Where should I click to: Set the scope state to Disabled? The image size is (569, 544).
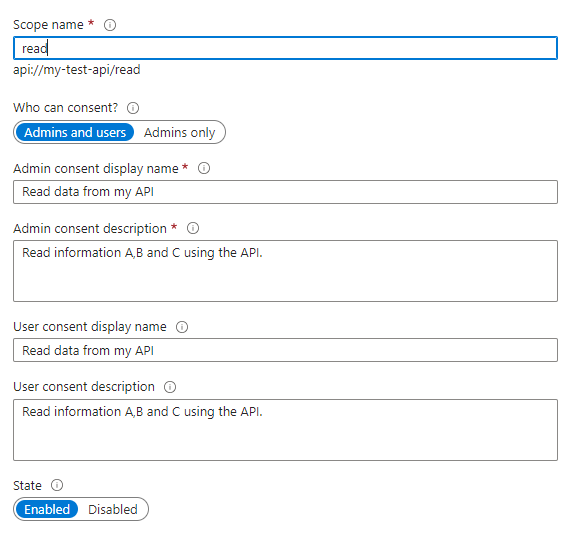click(x=112, y=509)
